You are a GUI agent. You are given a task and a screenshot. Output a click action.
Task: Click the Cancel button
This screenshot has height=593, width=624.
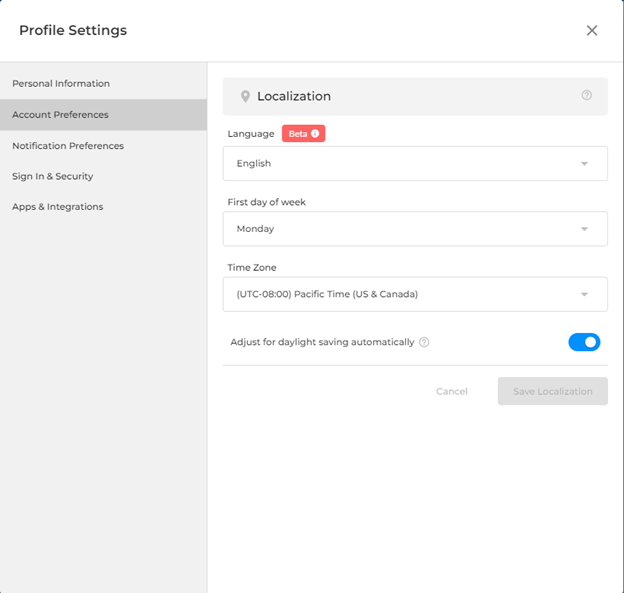pos(452,391)
